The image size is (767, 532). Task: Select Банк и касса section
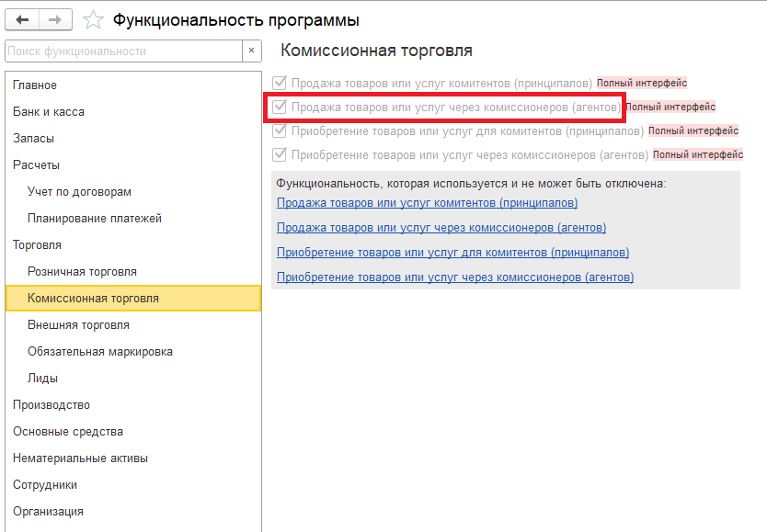[x=49, y=112]
